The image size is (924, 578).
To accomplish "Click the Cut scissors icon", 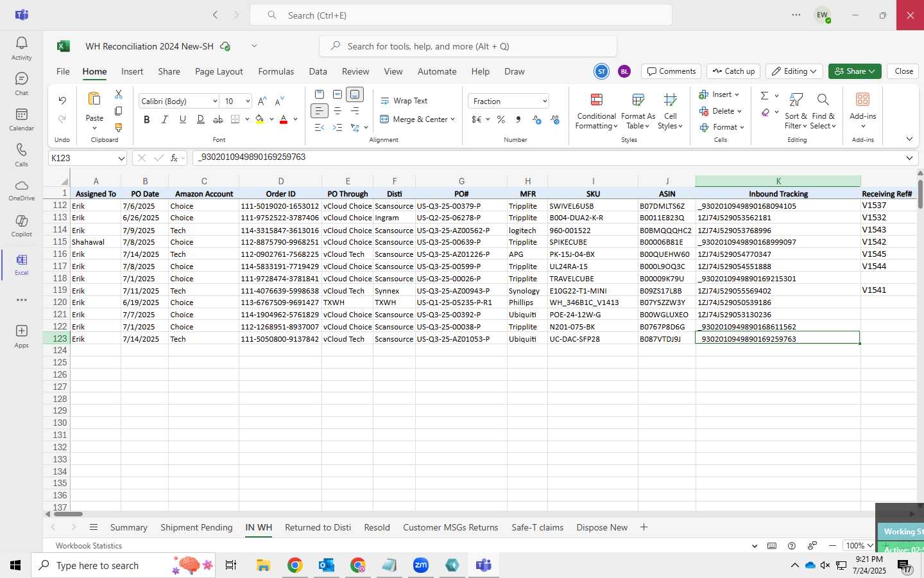I will [119, 94].
